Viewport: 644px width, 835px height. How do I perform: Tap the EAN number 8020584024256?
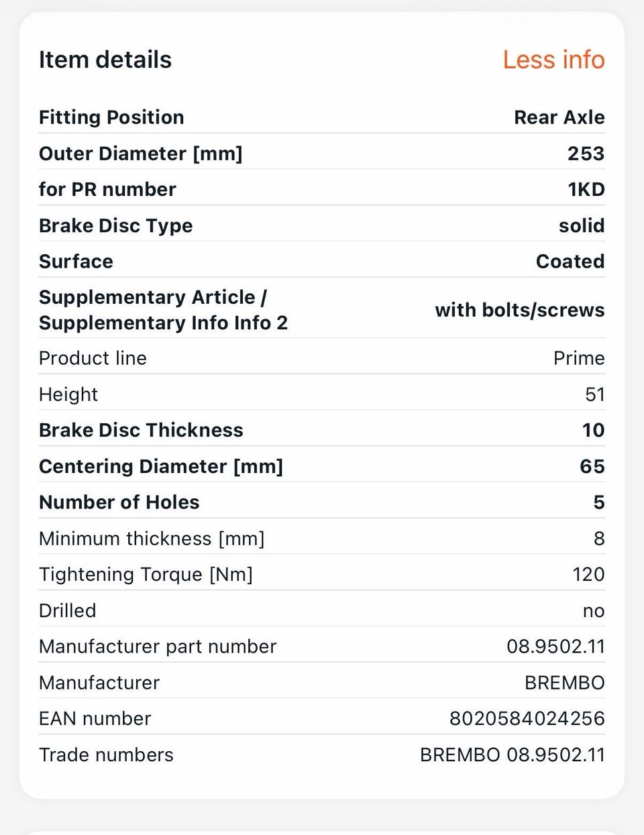click(527, 719)
